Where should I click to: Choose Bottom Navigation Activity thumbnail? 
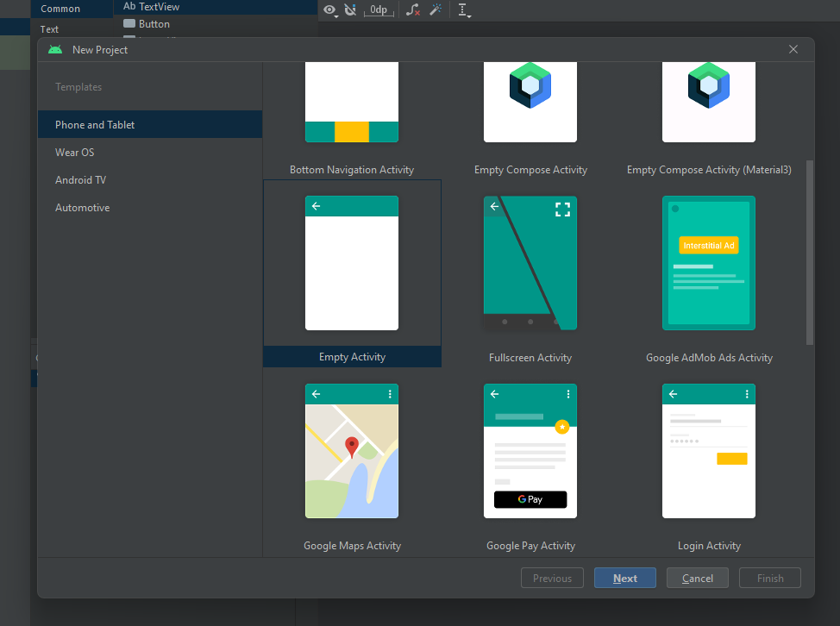[352, 102]
